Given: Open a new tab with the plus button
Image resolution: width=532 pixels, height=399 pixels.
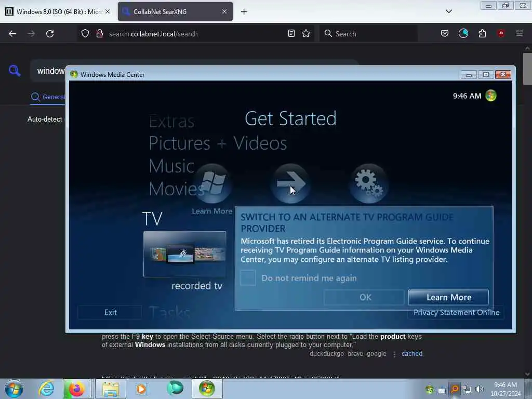Looking at the screenshot, I should (244, 12).
